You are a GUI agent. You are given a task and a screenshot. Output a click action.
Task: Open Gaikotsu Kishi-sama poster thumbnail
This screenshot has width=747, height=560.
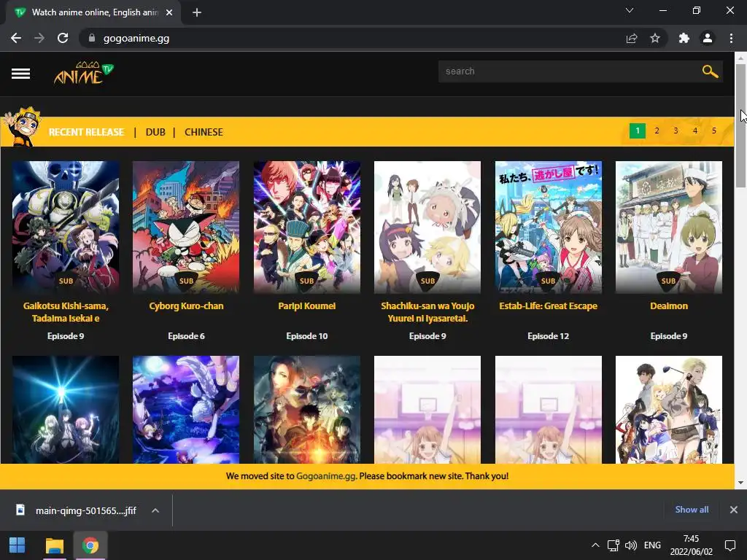click(66, 227)
